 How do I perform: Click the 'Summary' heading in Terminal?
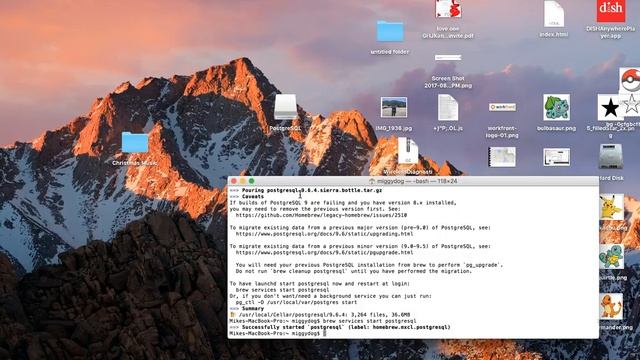[x=253, y=309]
